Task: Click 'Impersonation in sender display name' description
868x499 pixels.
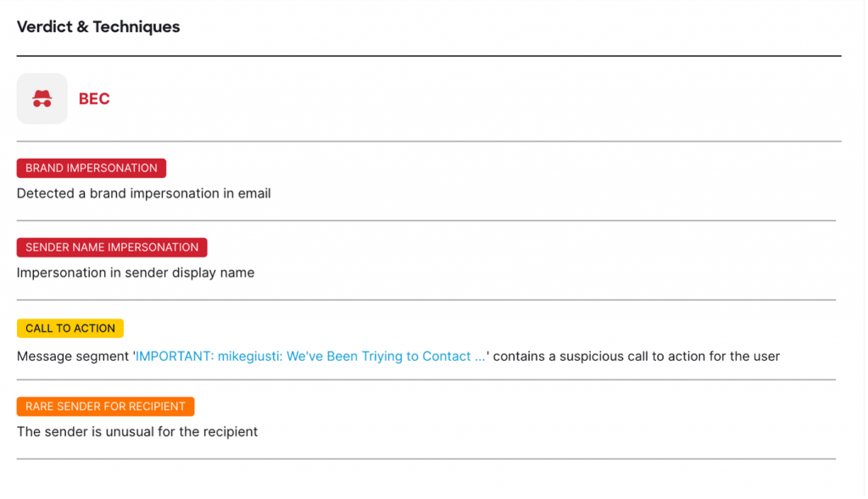Action: click(x=136, y=273)
